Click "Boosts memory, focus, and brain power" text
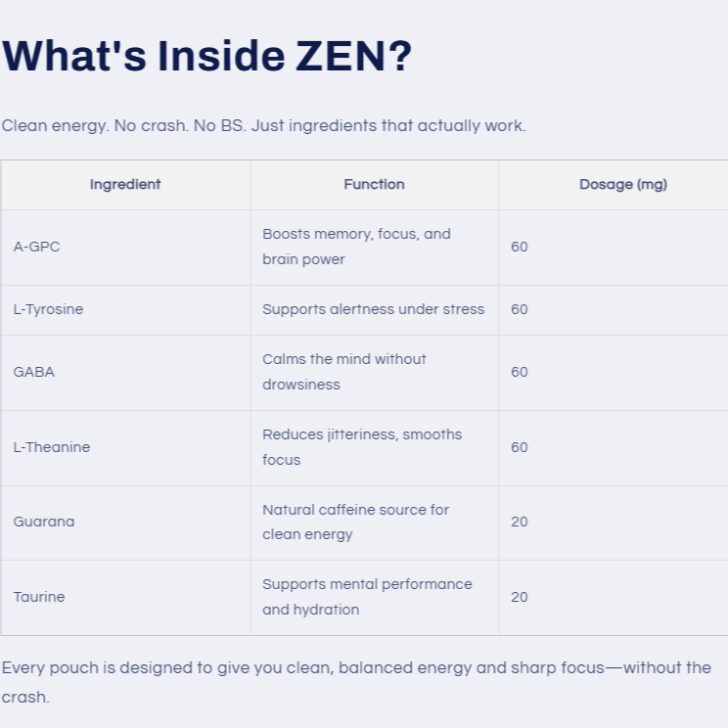Viewport: 728px width, 728px height. coord(356,248)
